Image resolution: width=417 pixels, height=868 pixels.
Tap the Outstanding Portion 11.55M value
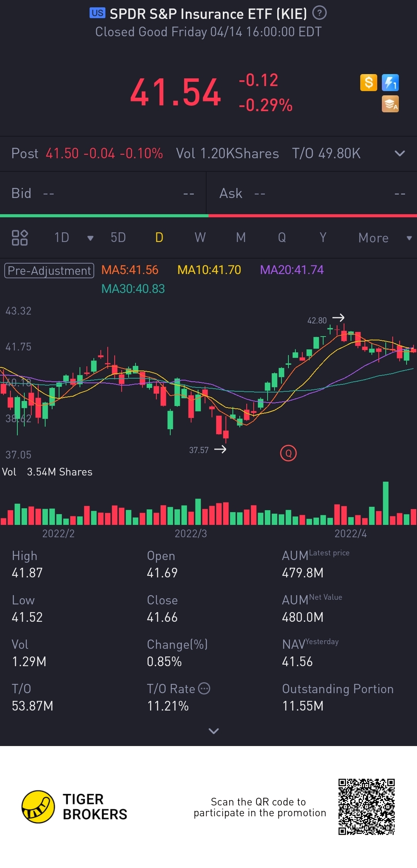(303, 706)
